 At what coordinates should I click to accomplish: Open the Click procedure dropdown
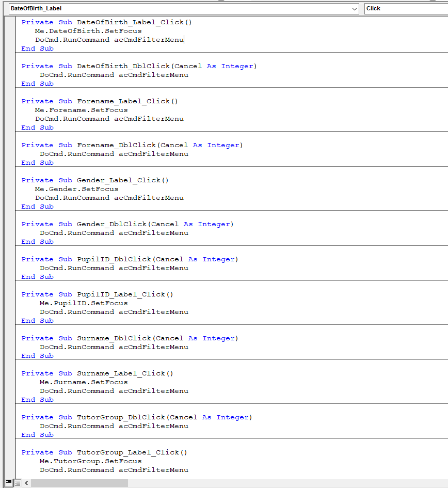(x=406, y=8)
